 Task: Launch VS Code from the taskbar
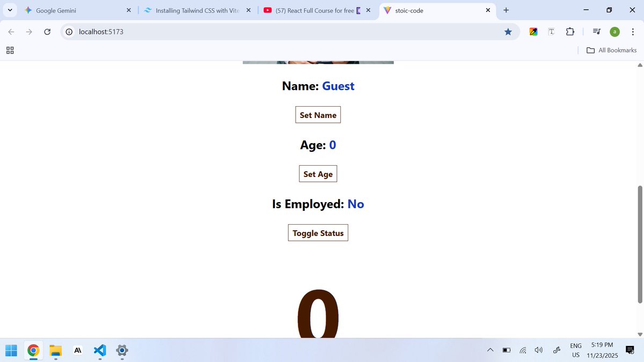tap(99, 351)
